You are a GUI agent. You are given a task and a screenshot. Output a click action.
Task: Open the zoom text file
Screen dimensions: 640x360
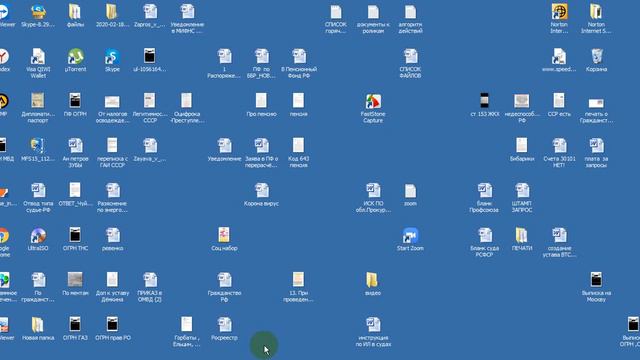(x=410, y=191)
